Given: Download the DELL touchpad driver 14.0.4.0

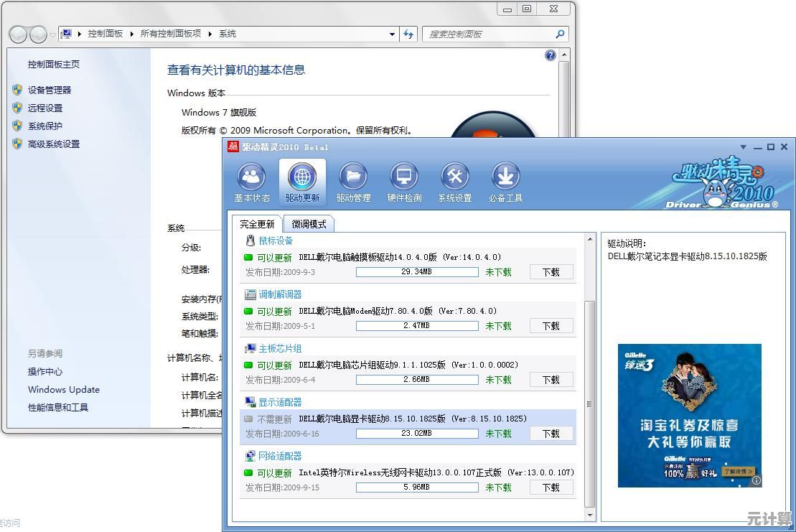Looking at the screenshot, I should [x=551, y=272].
